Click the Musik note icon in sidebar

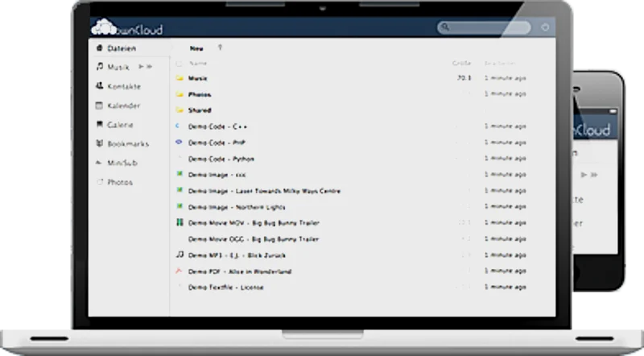click(x=99, y=66)
